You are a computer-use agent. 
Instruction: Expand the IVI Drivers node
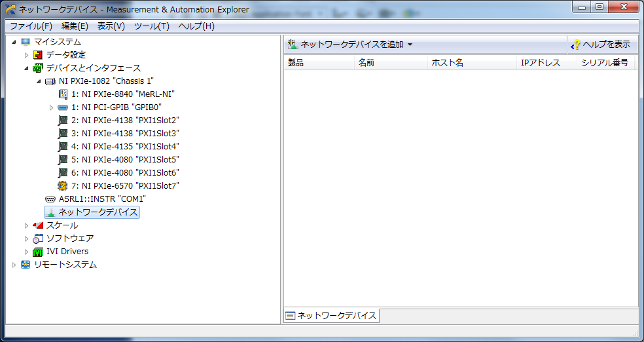pos(26,252)
